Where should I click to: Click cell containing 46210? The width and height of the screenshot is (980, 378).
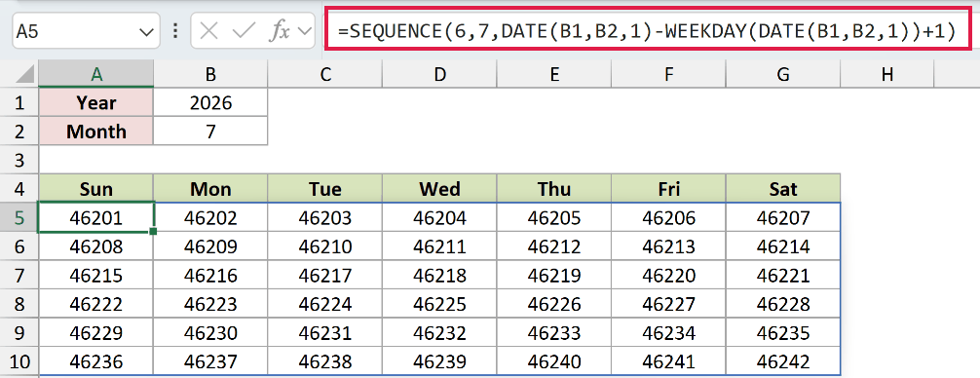coord(325,246)
